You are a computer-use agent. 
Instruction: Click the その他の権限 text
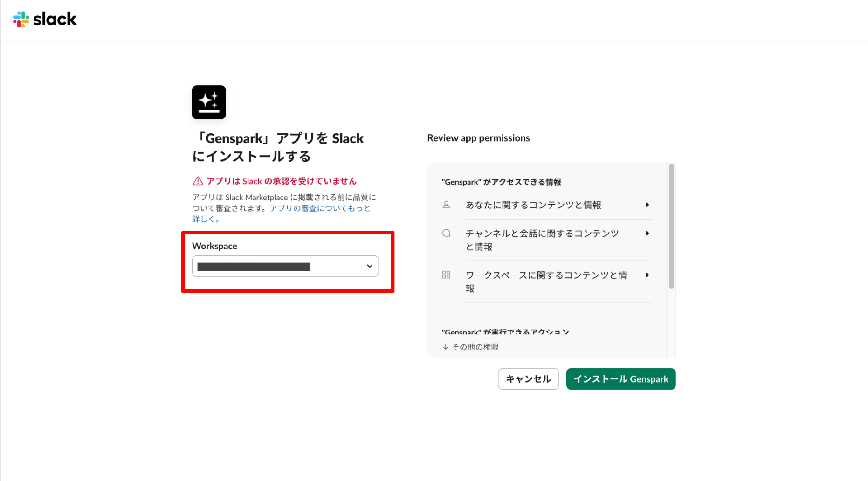[475, 347]
